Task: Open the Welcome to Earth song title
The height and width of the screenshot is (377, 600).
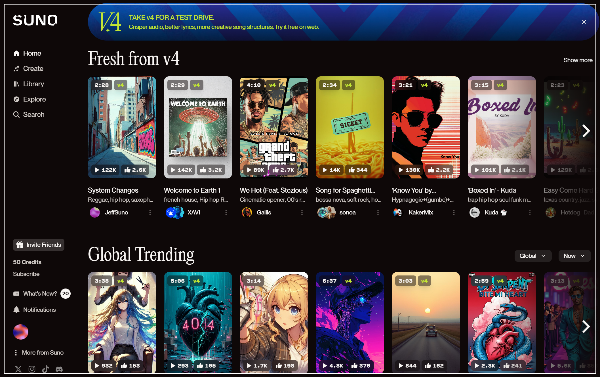Action: tap(192, 191)
